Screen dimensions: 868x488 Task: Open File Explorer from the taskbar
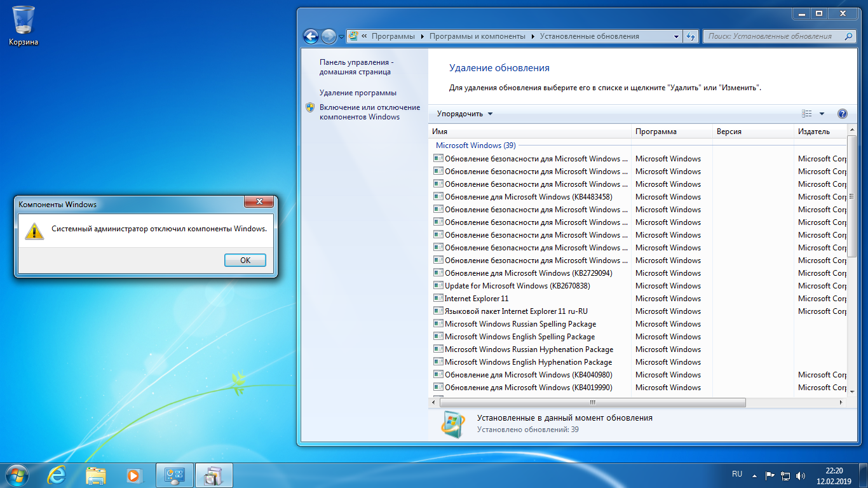[x=95, y=475]
